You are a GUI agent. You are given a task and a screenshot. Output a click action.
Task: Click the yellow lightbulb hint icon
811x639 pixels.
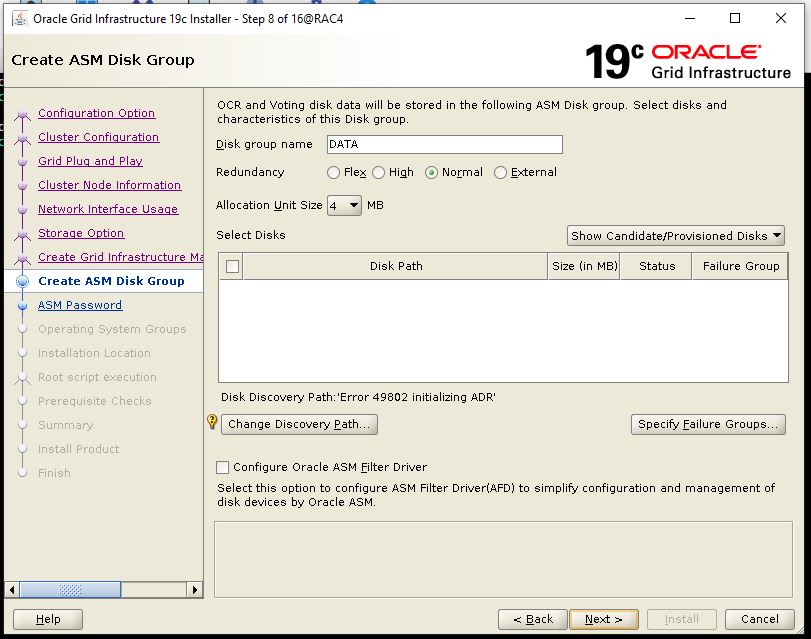pos(212,422)
